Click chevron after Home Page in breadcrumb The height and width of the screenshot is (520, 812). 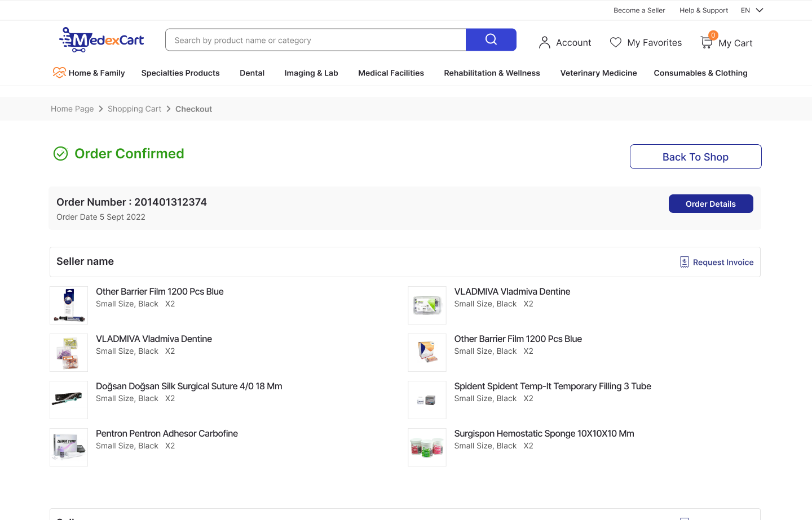pos(101,109)
